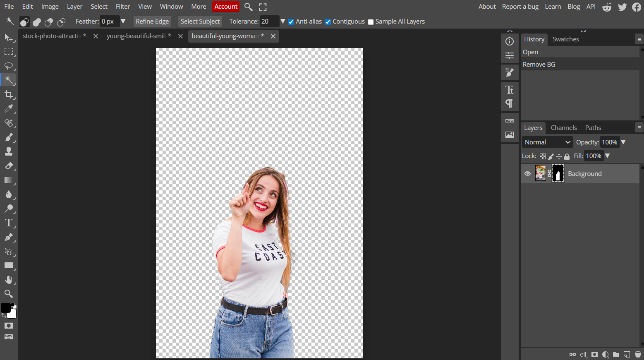This screenshot has width=644, height=360.
Task: Activate the Lasso tool
Action: tap(9, 66)
